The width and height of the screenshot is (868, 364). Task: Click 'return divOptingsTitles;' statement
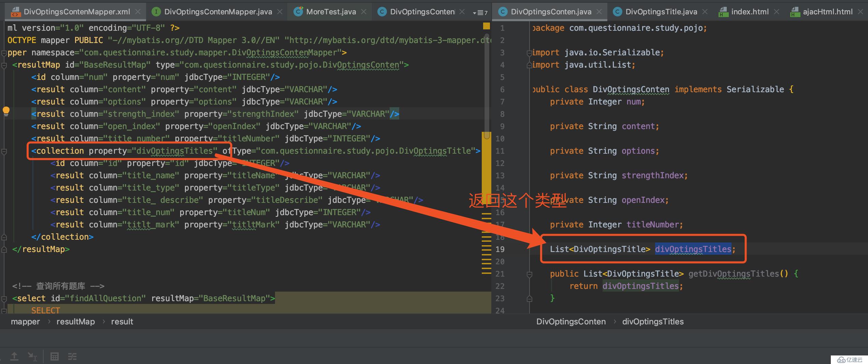click(x=626, y=286)
